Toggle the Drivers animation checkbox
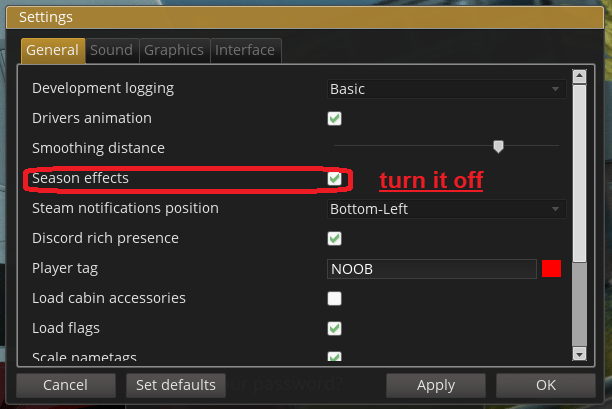Screen dimensions: 612x409 335,118
